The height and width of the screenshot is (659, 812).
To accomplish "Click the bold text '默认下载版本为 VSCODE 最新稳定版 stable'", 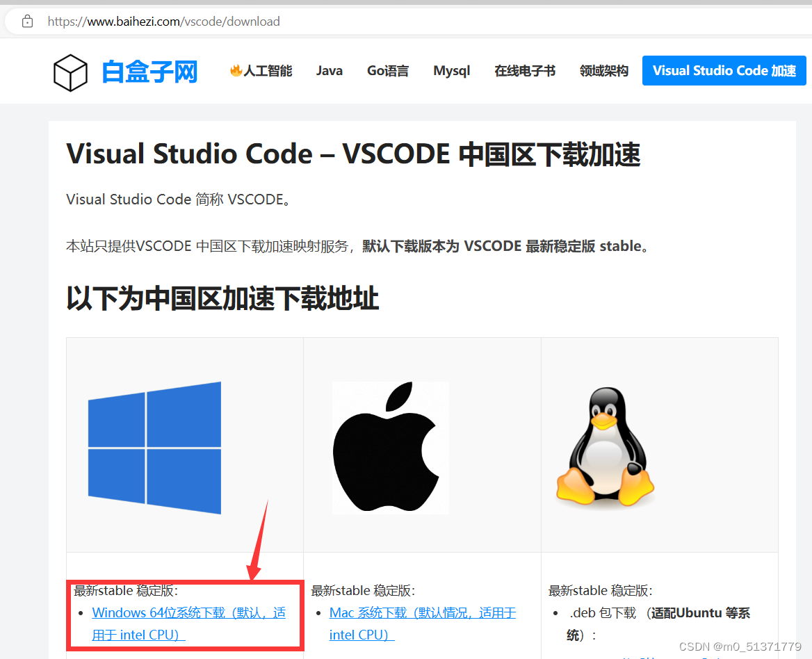I will click(x=501, y=246).
